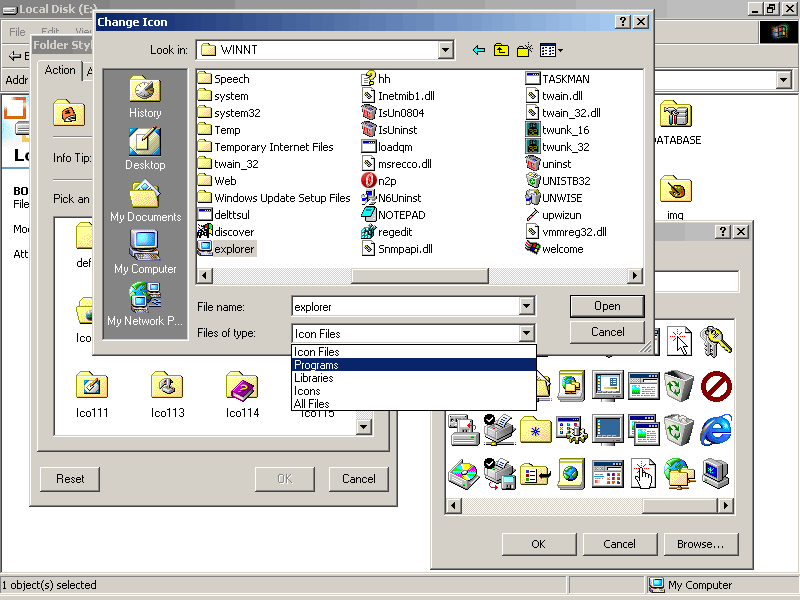
Task: Select the TASKMAN file
Action: (558, 79)
